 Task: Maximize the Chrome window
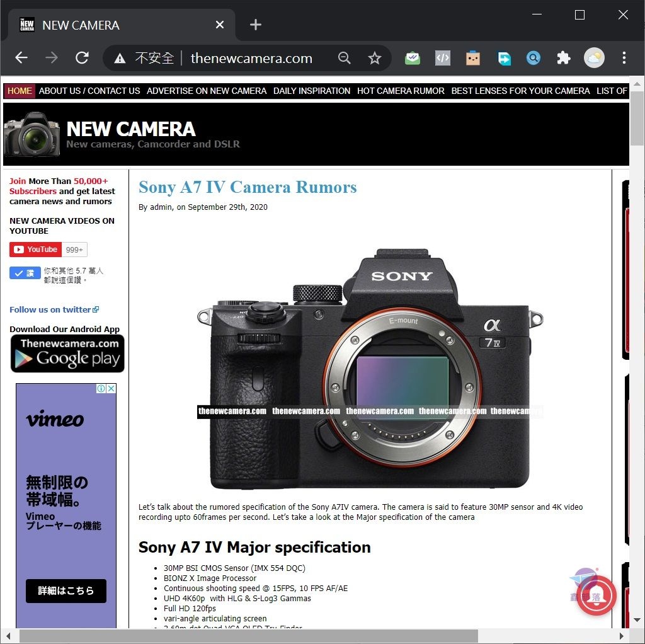click(x=579, y=14)
